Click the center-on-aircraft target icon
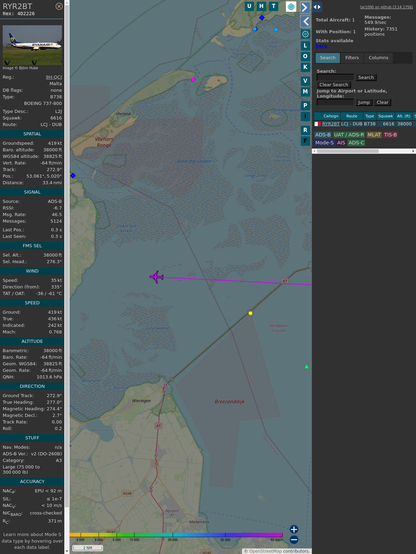Screen dimensions: 416x554 pyautogui.click(x=305, y=34)
